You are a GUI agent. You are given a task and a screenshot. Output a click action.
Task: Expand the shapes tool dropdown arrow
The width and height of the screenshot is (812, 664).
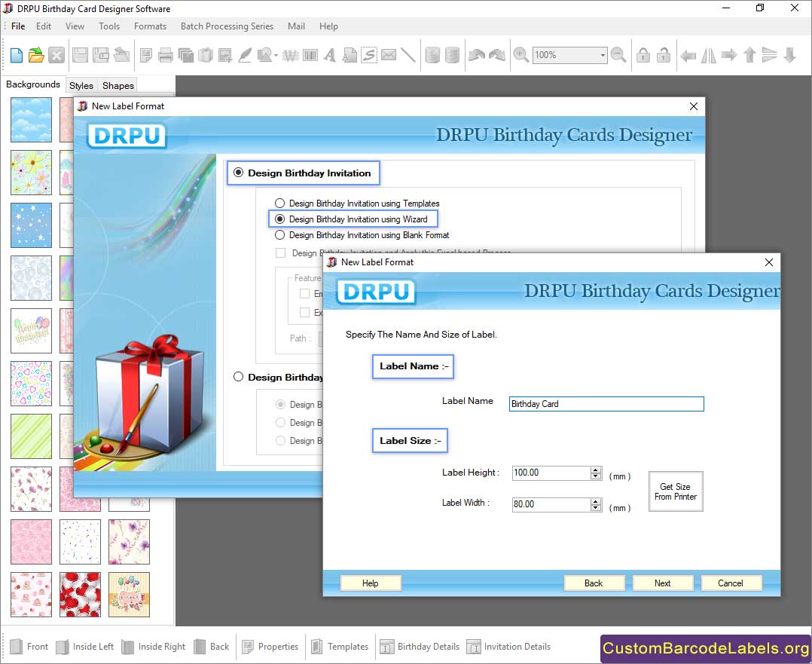click(x=276, y=55)
